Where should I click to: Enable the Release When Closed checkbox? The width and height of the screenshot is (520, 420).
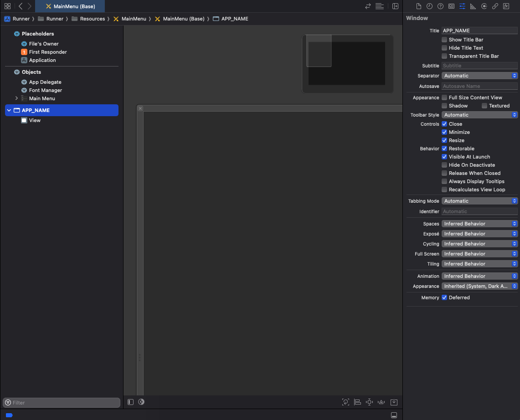pyautogui.click(x=444, y=173)
